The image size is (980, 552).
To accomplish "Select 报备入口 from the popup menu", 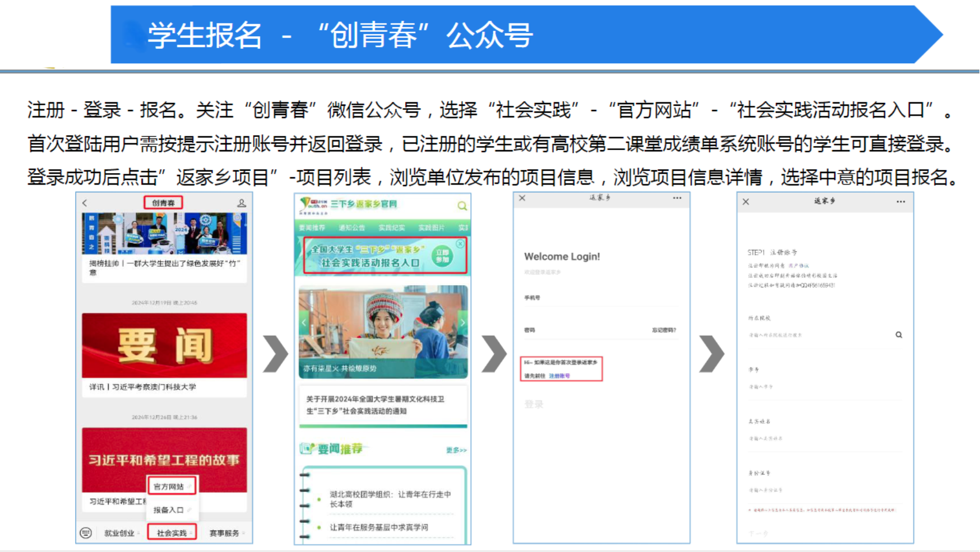I will click(169, 510).
